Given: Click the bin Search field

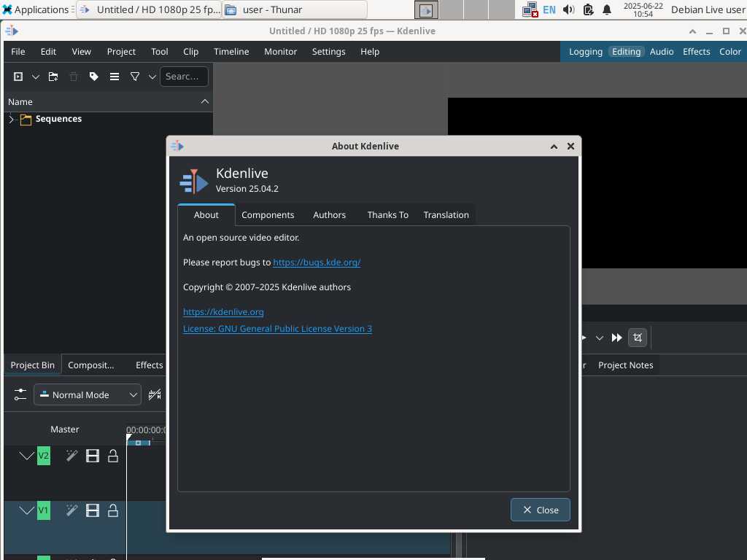Looking at the screenshot, I should tap(184, 76).
